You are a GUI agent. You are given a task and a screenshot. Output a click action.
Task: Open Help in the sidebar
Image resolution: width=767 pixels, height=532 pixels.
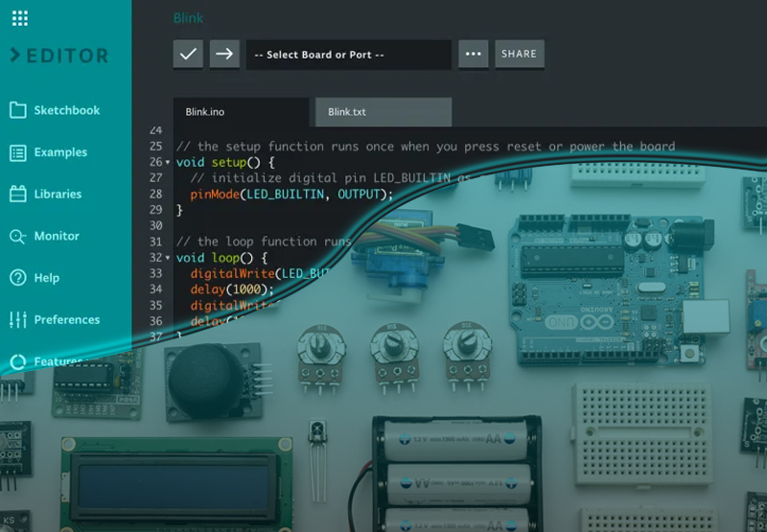46,278
